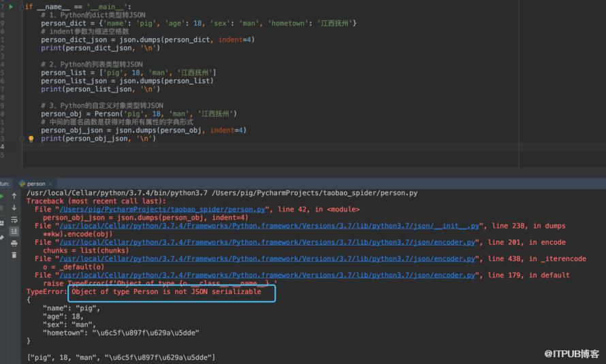Click the 'Traceback (most recent call last):' text

click(x=96, y=201)
